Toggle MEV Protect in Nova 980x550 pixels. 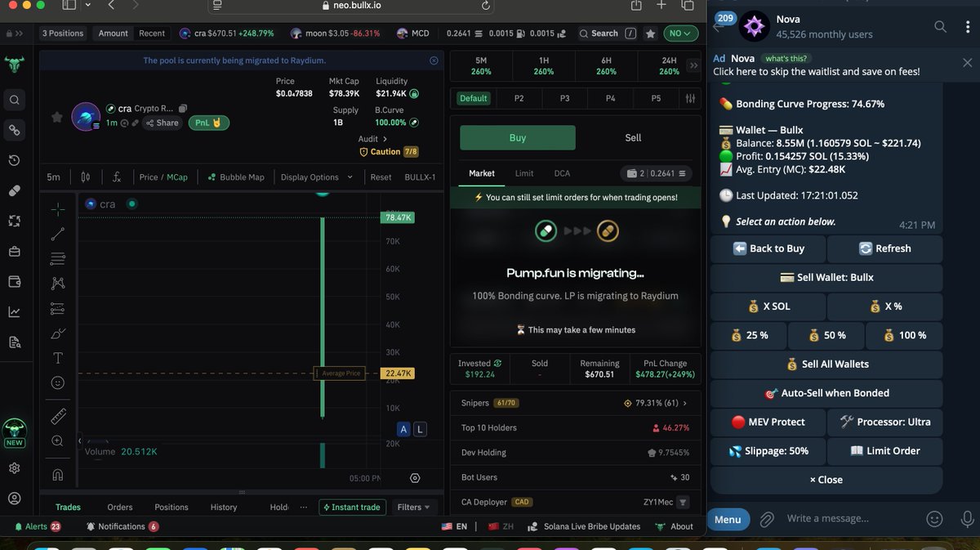tap(768, 422)
